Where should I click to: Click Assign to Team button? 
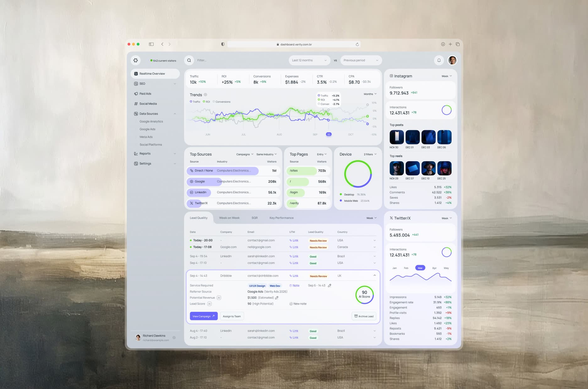(x=232, y=316)
